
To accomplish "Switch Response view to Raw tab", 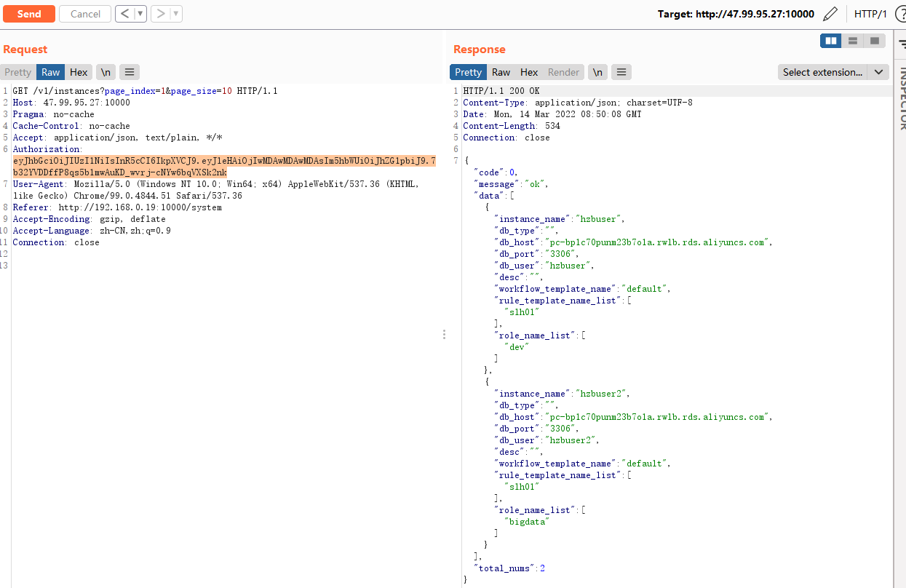I will 501,72.
